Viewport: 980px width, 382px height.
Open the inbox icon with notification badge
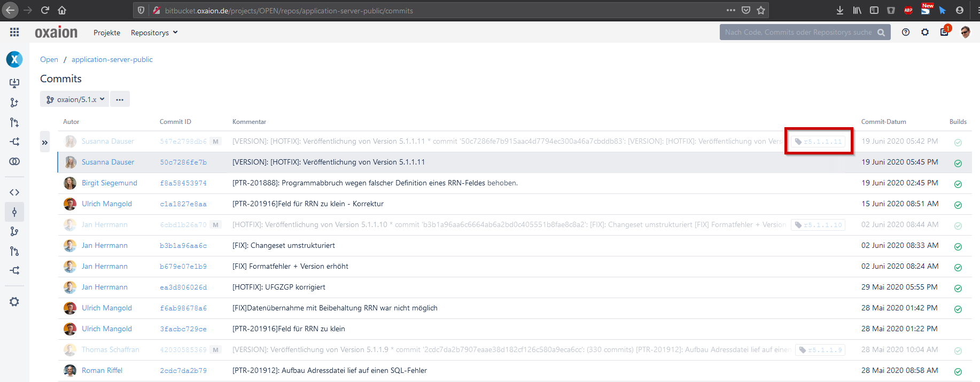[x=944, y=32]
